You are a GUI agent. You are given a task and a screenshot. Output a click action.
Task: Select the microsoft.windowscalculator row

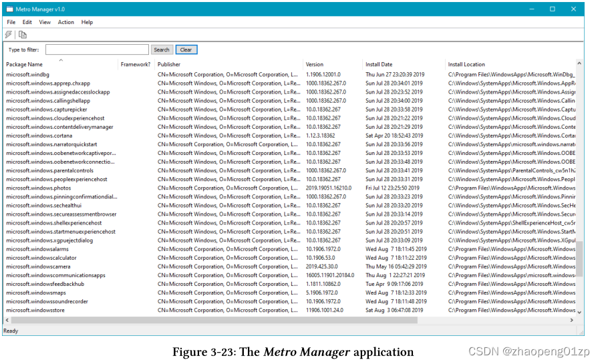(x=290, y=258)
